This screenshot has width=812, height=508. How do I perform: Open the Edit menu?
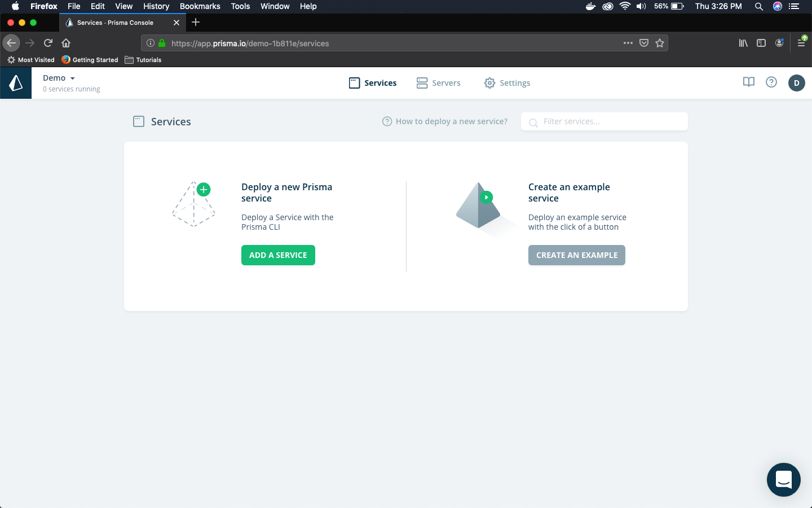(x=98, y=6)
